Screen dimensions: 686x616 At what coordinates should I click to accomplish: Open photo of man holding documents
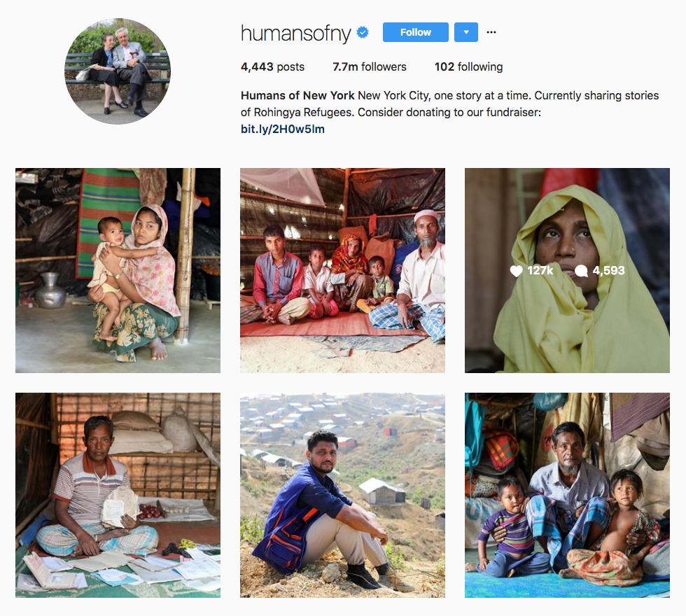118,496
